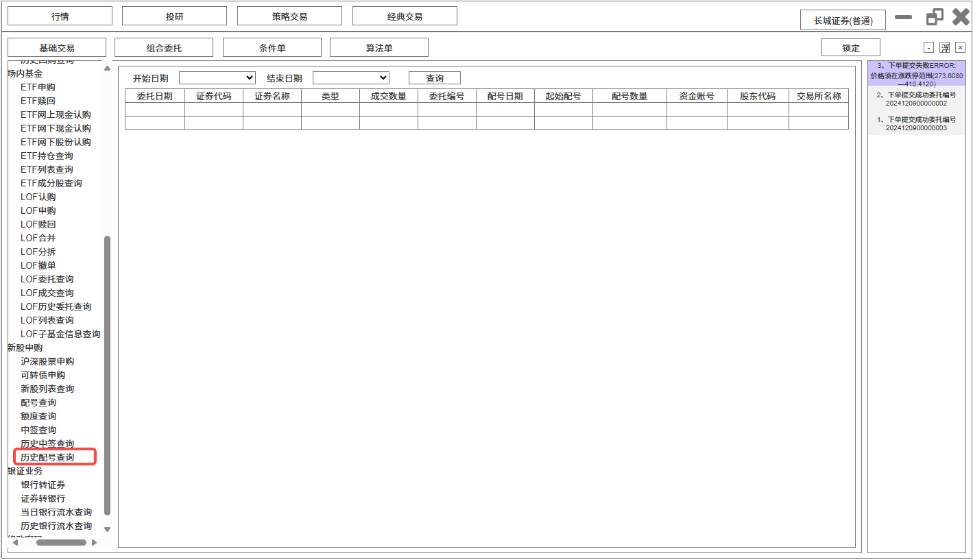Open LOF撤单 in the sidebar
This screenshot has width=973, height=560.
tap(38, 265)
